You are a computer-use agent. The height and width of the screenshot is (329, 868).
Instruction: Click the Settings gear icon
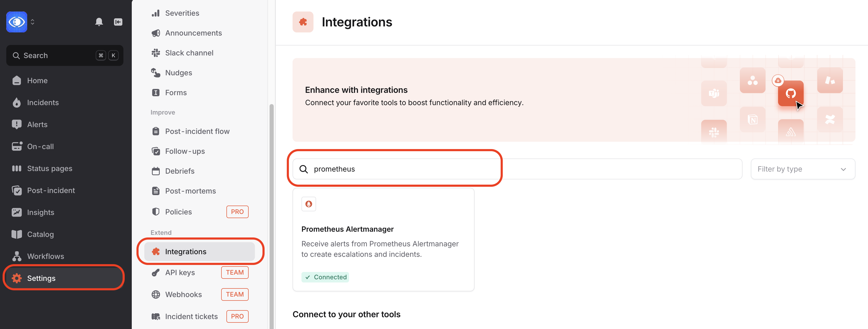(x=16, y=278)
